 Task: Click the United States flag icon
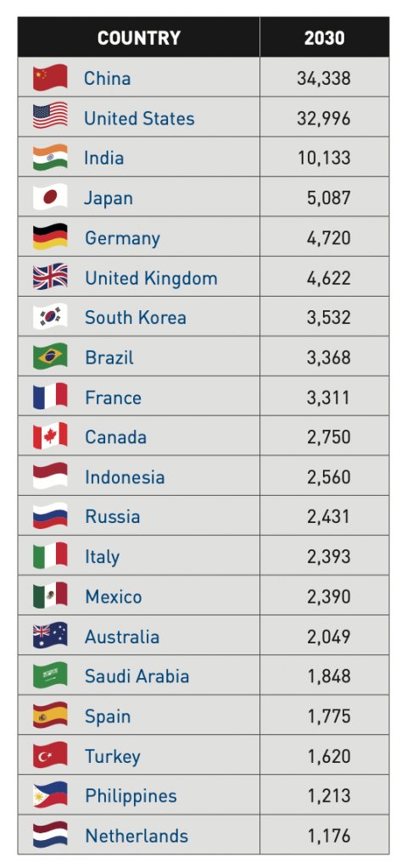50,117
